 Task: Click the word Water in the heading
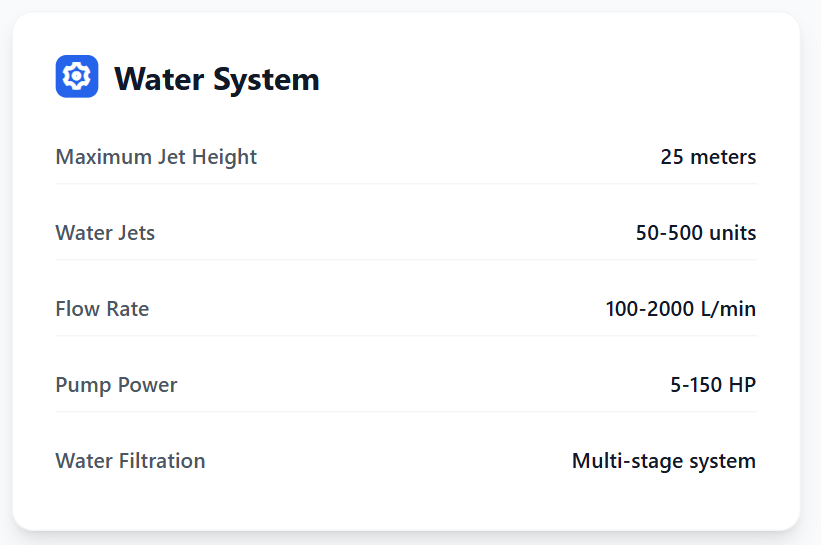click(162, 79)
